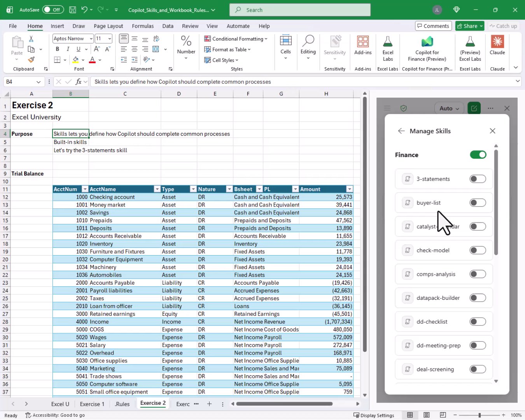Click the fill color yellow swatch
Screen dimensions: 525x420
pos(76,59)
